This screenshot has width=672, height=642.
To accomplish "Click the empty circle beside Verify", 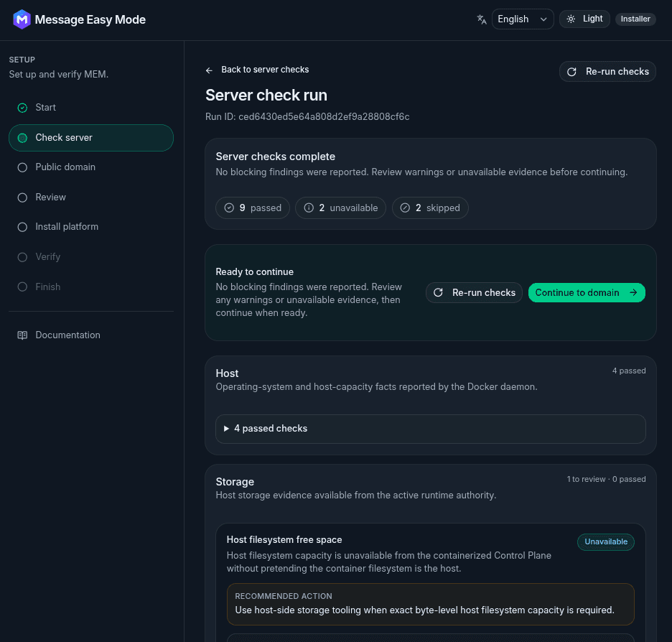I will click(x=22, y=256).
